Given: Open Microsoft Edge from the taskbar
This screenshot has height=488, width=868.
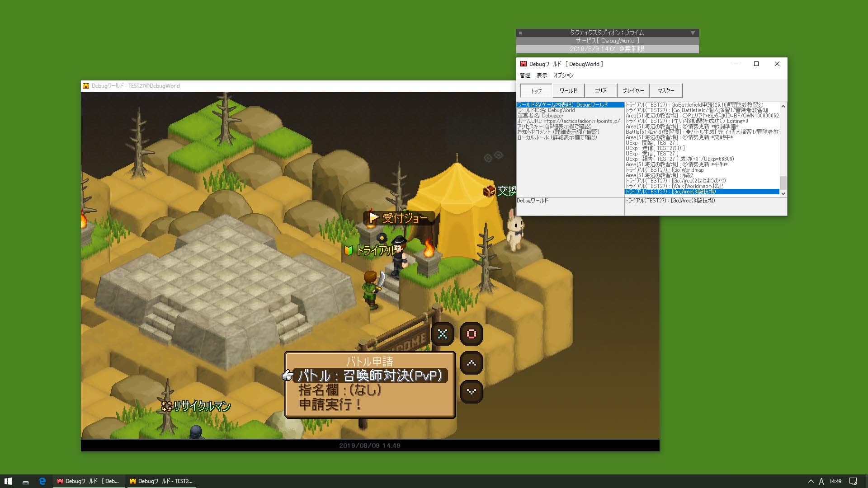Looking at the screenshot, I should pos(42,481).
